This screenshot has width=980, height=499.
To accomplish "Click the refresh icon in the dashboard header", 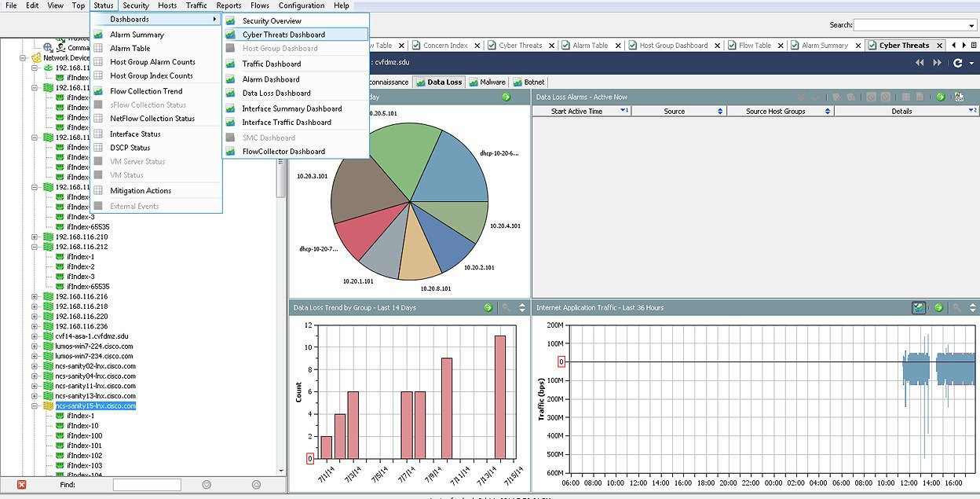I will click(x=957, y=63).
